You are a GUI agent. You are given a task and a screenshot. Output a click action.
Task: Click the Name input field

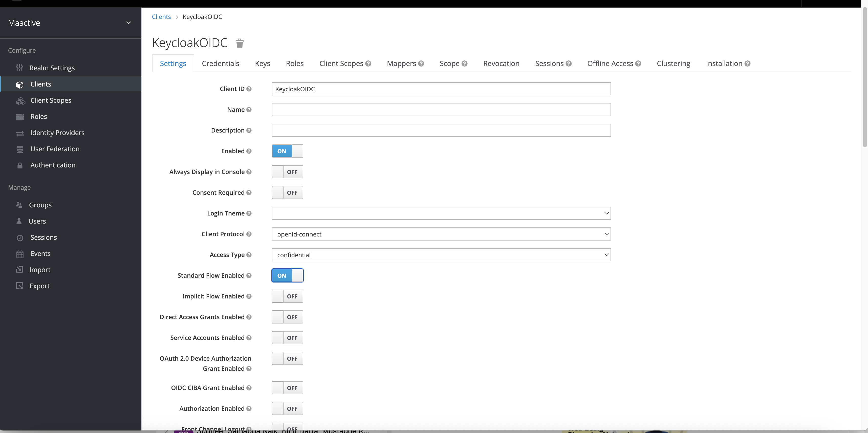tap(441, 110)
